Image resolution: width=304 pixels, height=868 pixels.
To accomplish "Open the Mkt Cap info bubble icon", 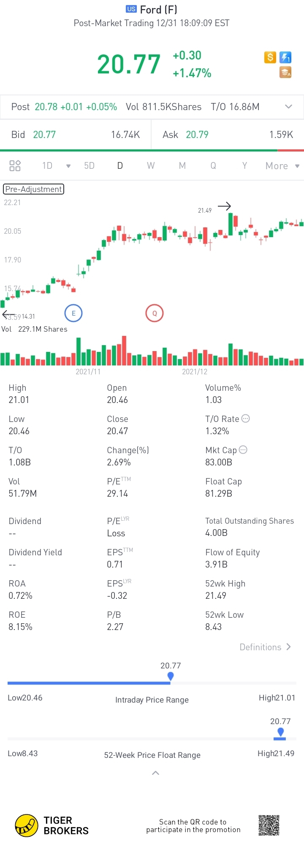I will (243, 450).
